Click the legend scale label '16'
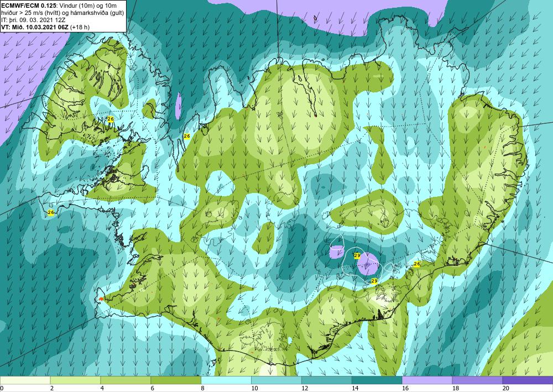The width and height of the screenshot is (553, 392). point(405,388)
